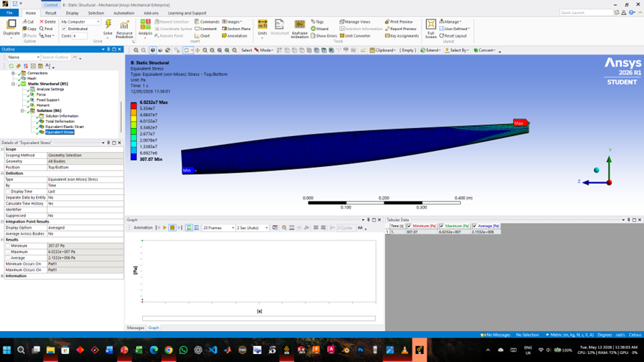Play the result animation
This screenshot has width=644, height=362.
(x=165, y=228)
